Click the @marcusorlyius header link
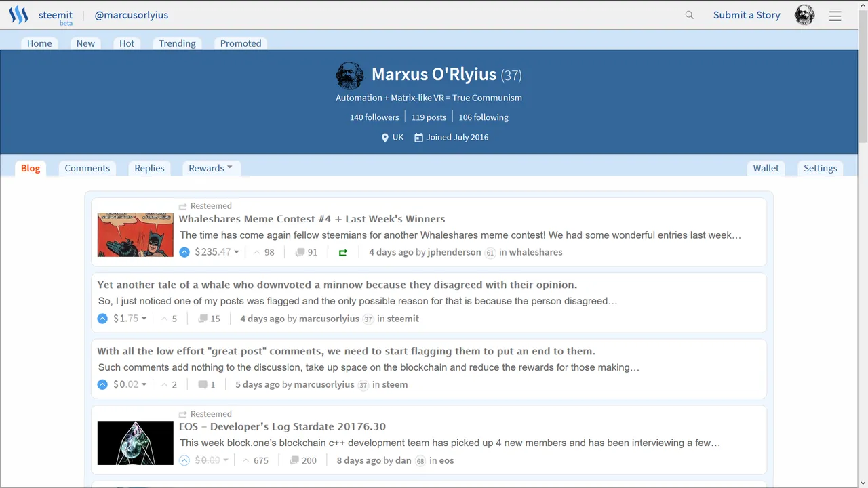 (x=132, y=15)
